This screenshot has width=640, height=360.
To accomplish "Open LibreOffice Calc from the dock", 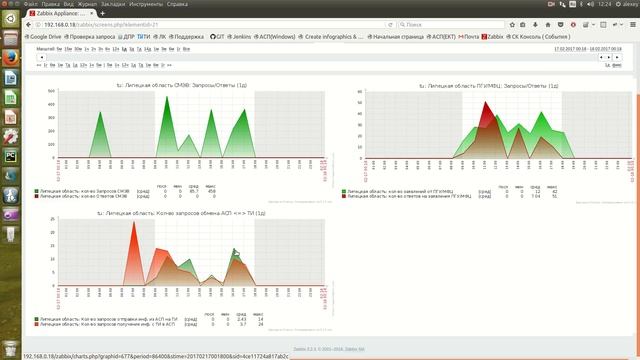I will pyautogui.click(x=11, y=97).
